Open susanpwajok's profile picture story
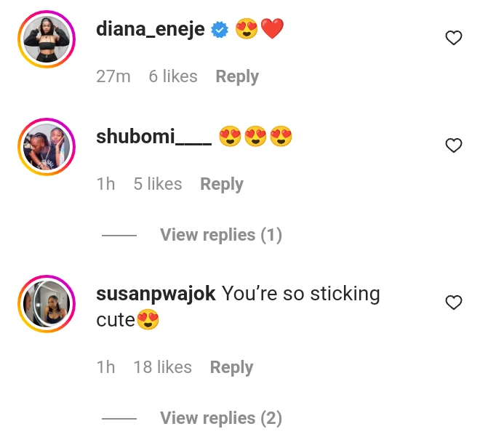The image size is (504, 445). tap(47, 304)
